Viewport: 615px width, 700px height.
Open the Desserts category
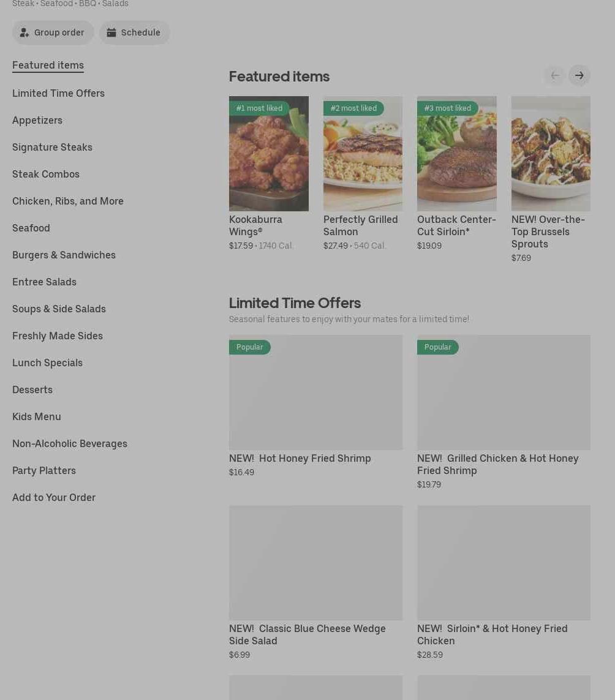(x=32, y=390)
